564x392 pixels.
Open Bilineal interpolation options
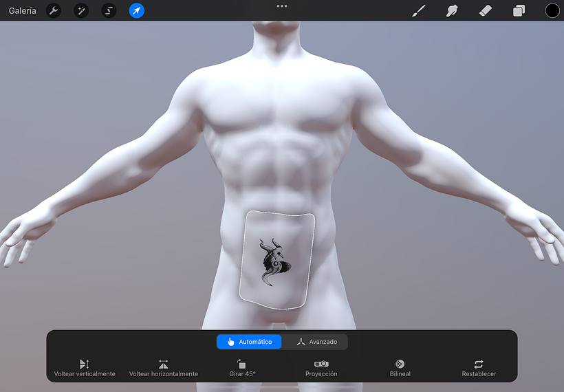click(400, 368)
